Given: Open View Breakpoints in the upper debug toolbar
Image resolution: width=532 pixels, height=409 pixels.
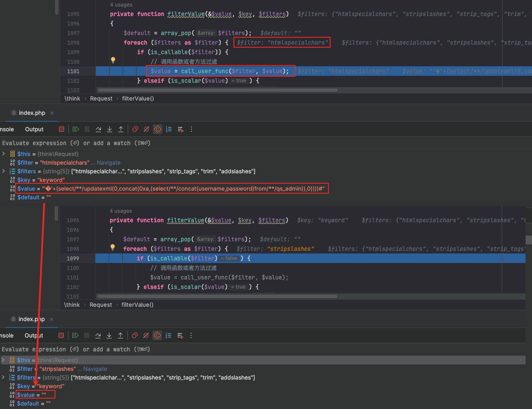Looking at the screenshot, I should (x=135, y=129).
